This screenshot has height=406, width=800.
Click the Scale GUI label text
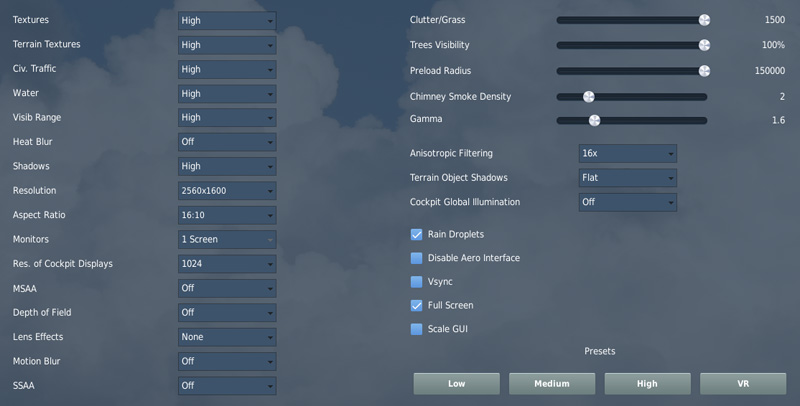tap(447, 329)
